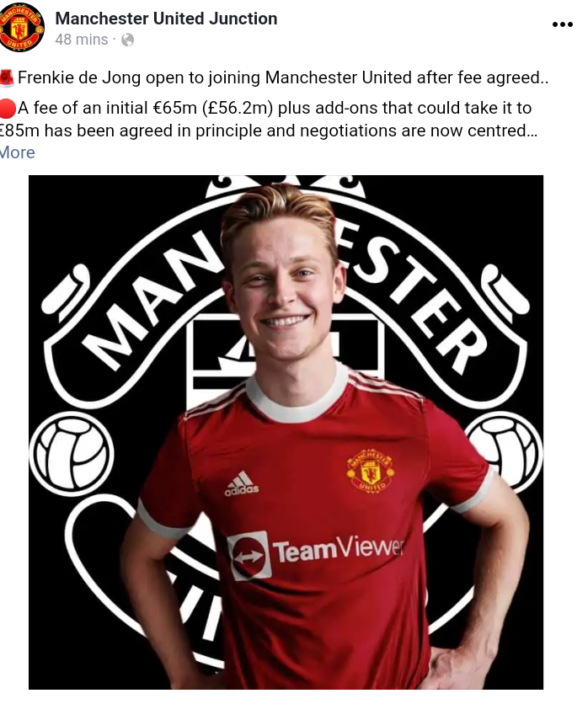This screenshot has height=704, width=588.
Task: Open the 48 mins post timestamp
Action: click(82, 40)
